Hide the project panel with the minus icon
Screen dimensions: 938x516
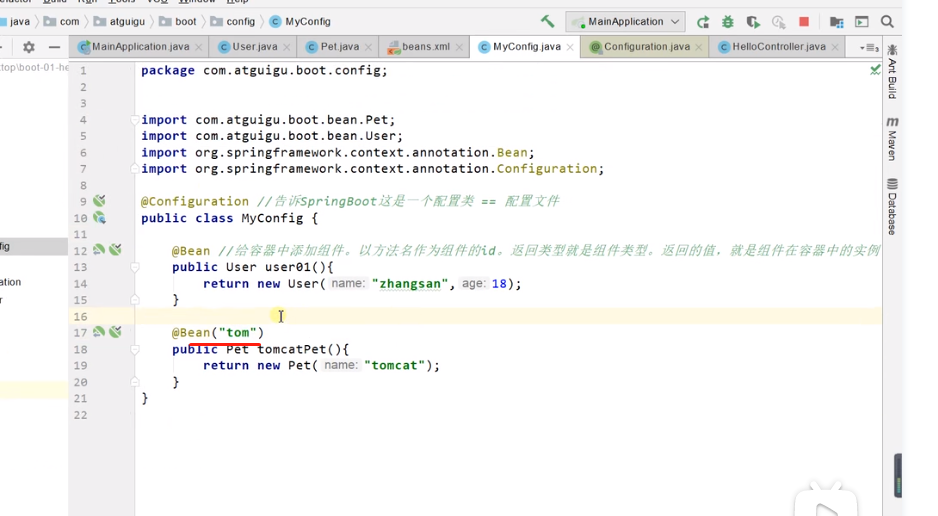[54, 47]
